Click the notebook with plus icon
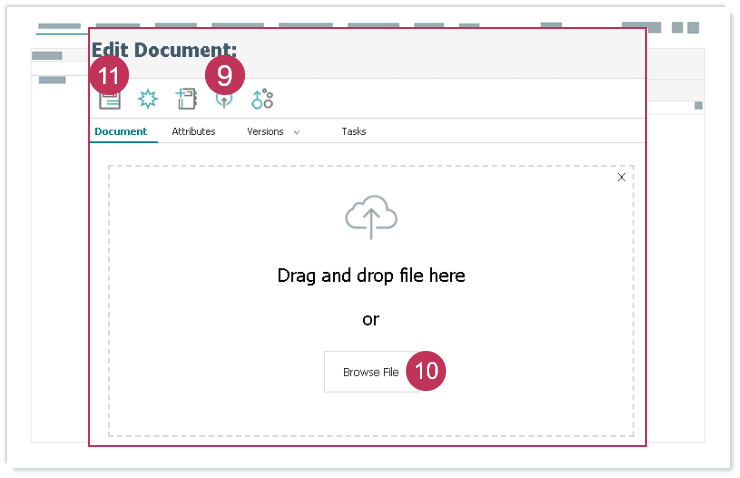 (186, 99)
